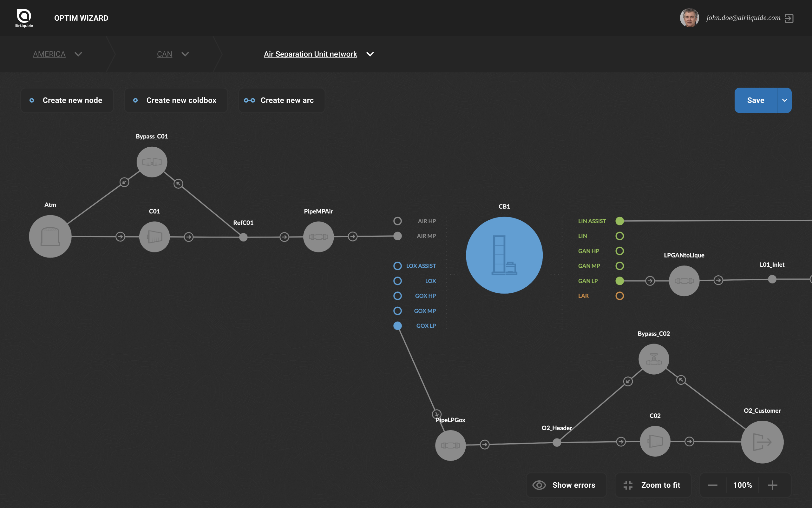Click arc arrow from PipeLPGox to O2_Header

[485, 444]
